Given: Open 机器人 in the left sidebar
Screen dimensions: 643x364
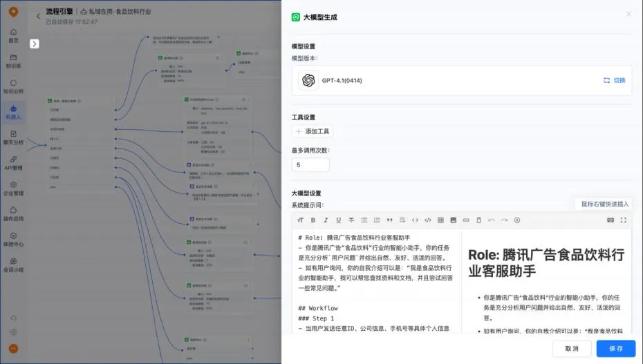Looking at the screenshot, I should pyautogui.click(x=14, y=113).
